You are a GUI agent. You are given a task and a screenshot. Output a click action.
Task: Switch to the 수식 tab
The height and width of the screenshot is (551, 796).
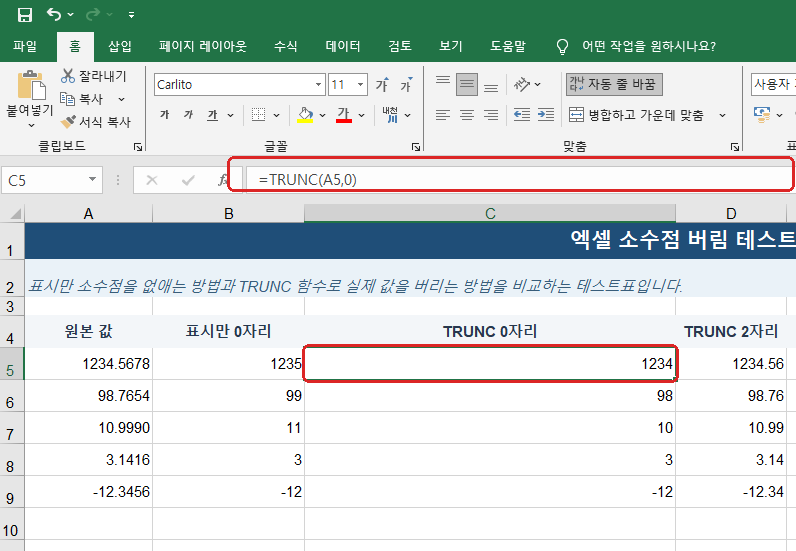tap(285, 46)
